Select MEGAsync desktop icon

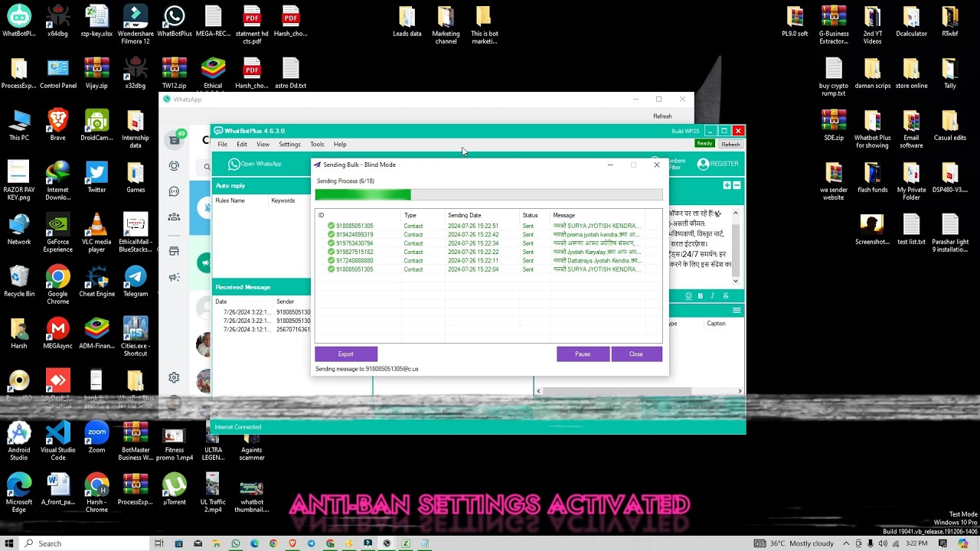click(57, 333)
